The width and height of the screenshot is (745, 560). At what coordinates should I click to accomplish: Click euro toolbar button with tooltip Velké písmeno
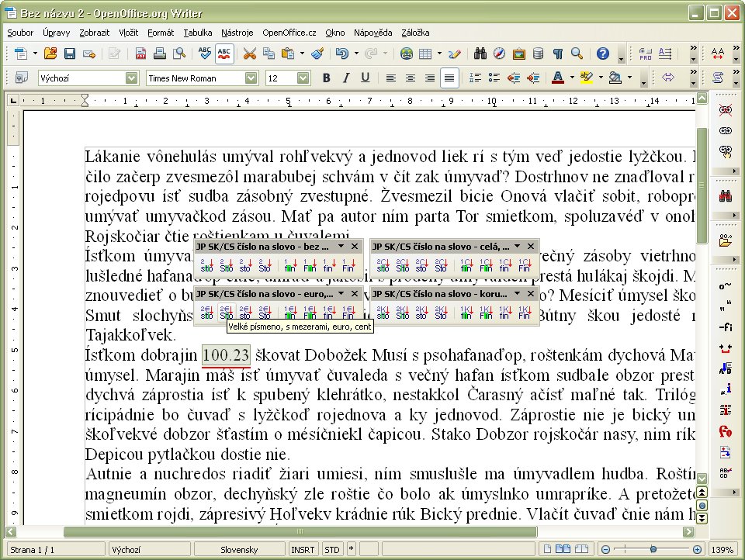pos(226,312)
